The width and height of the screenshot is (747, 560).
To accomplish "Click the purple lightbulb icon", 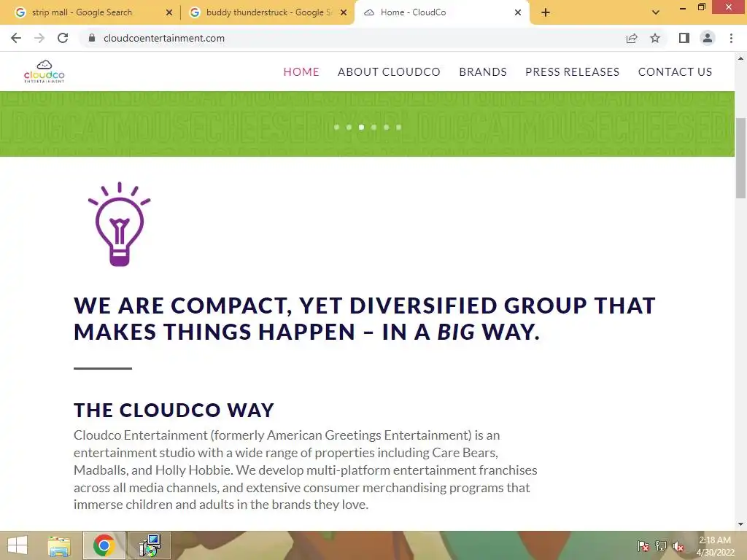I will click(x=119, y=224).
